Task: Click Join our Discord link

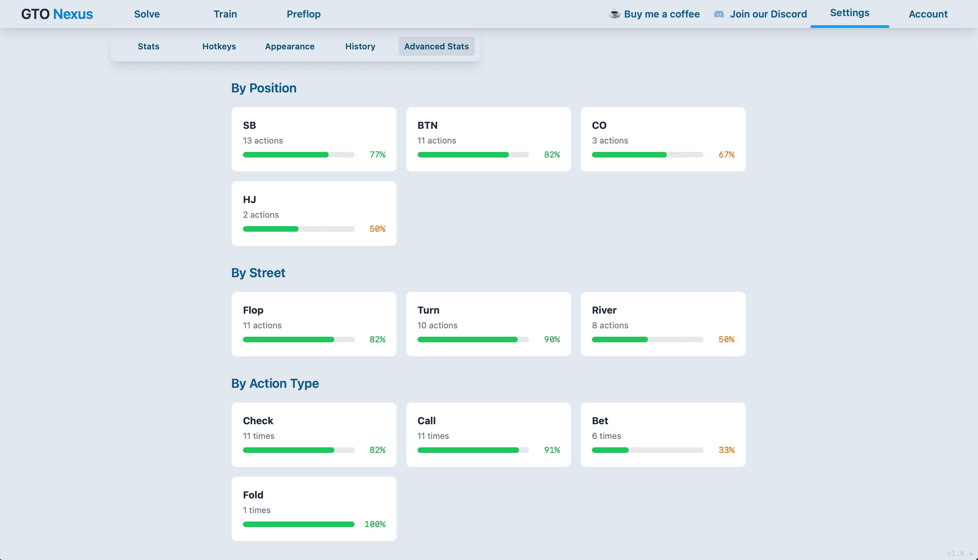Action: [768, 14]
